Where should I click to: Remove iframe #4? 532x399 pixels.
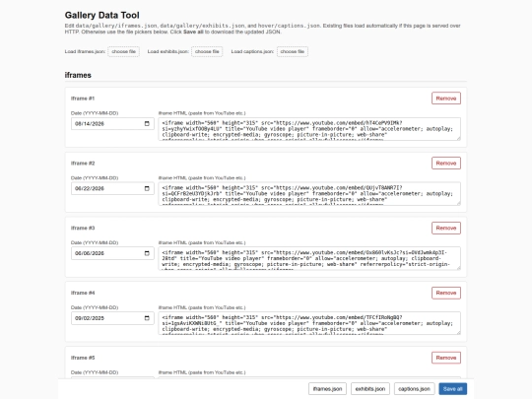[x=446, y=293]
